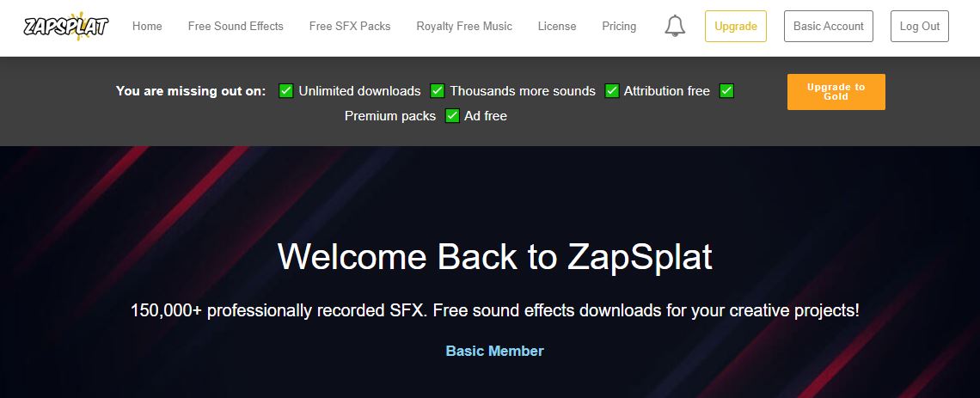Toggle the Premium packs checkbox
The height and width of the screenshot is (398, 980).
click(726, 91)
